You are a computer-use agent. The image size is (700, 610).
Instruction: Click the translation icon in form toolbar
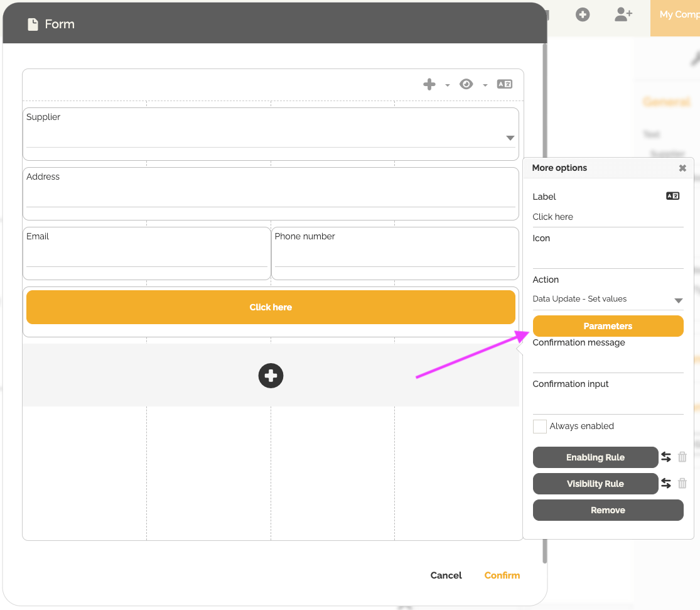pos(505,84)
